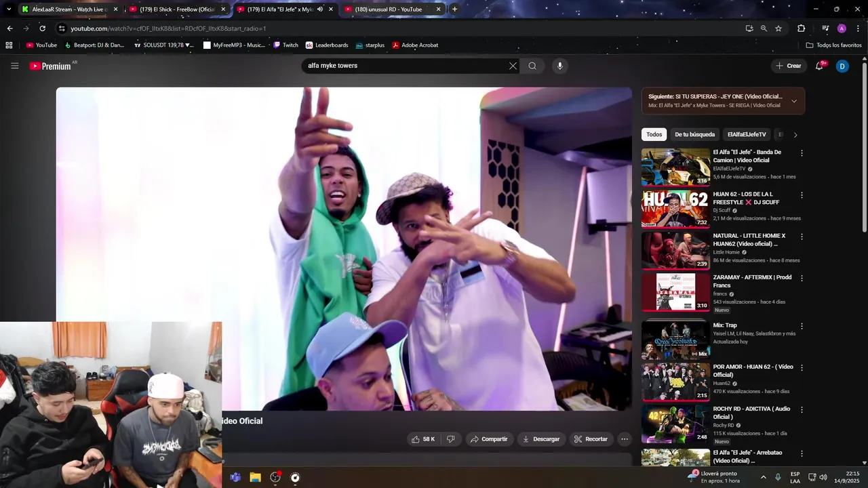Open browser tab search dropdown
The image size is (868, 488).
[8, 9]
